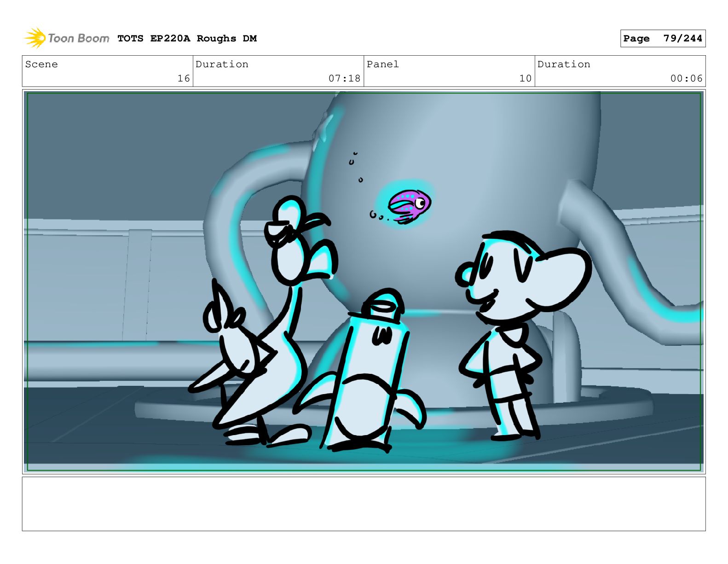Click the 'Page 79/244' box

pyautogui.click(x=663, y=39)
